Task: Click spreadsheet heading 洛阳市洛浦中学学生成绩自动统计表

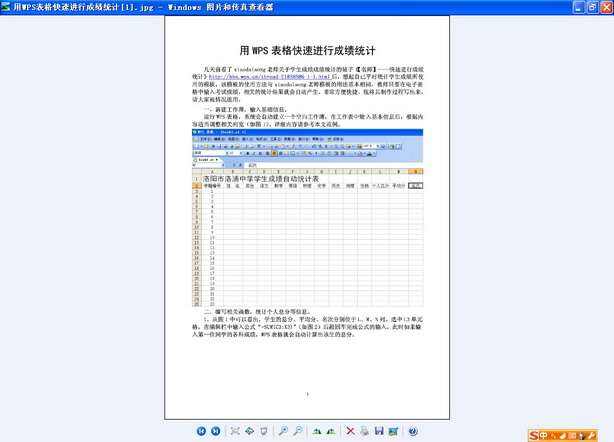Action: [261, 179]
